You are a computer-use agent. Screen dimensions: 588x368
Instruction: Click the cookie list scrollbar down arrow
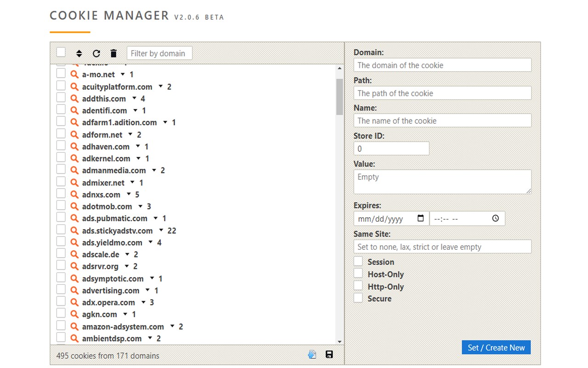click(x=339, y=342)
